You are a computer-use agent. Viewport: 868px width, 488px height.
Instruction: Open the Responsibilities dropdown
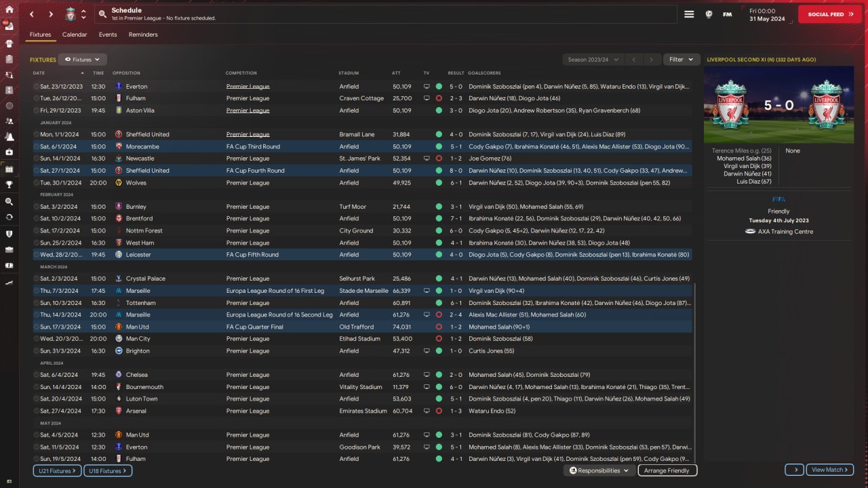pos(599,470)
